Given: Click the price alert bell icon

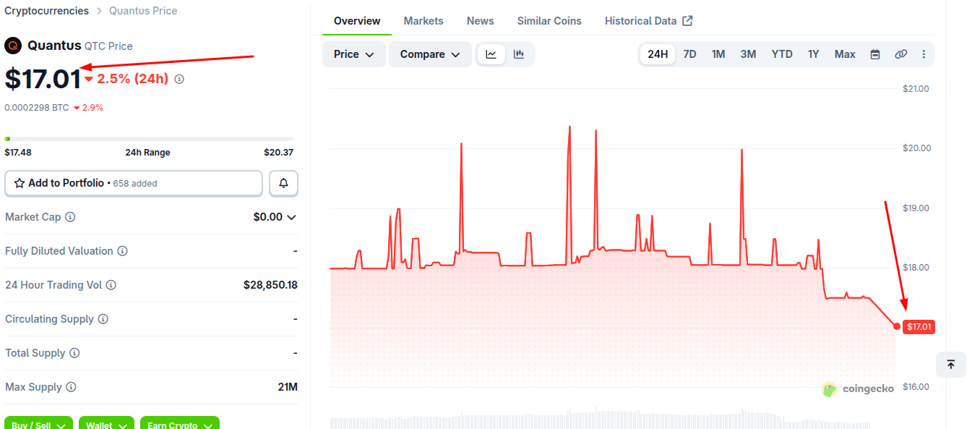Looking at the screenshot, I should [283, 184].
